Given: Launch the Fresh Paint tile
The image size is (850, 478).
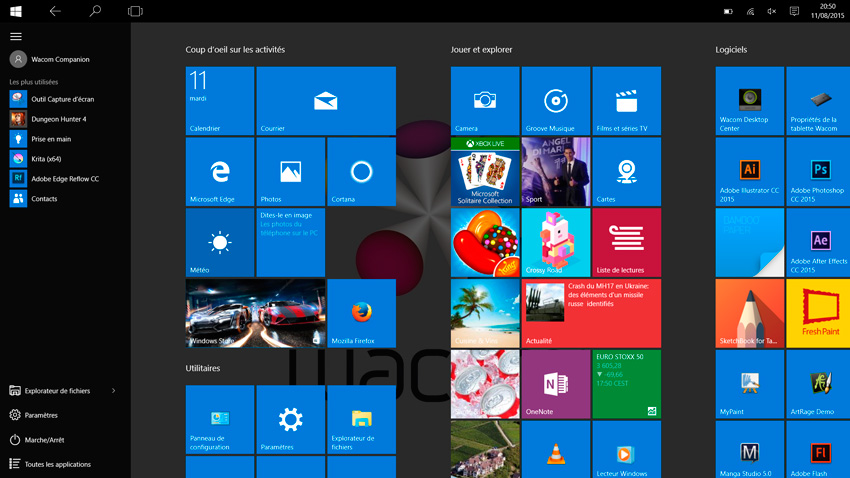Looking at the screenshot, I should (x=818, y=313).
